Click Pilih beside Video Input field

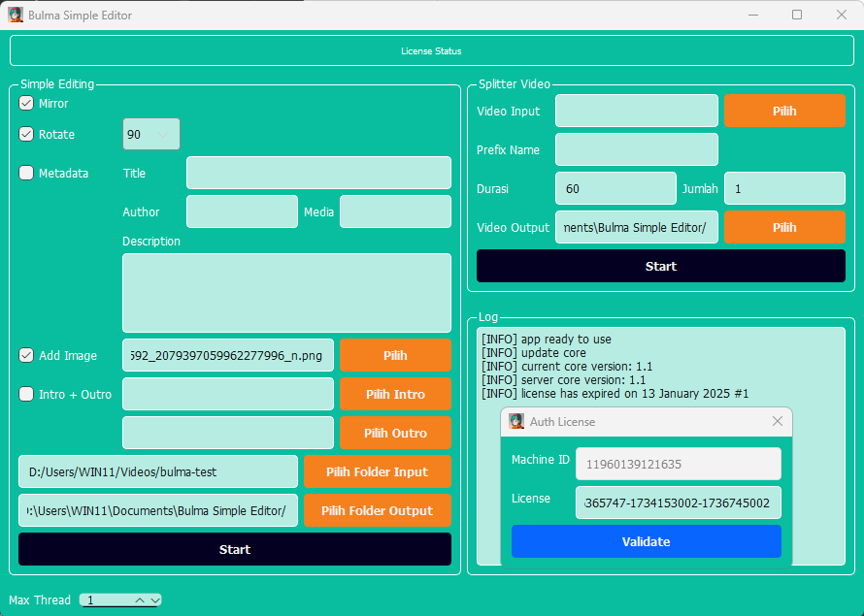tap(784, 111)
